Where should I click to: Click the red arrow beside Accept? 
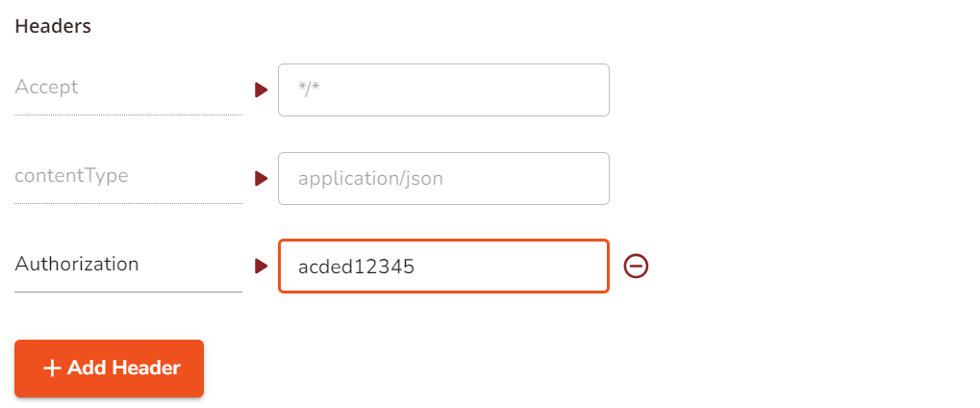click(x=261, y=90)
